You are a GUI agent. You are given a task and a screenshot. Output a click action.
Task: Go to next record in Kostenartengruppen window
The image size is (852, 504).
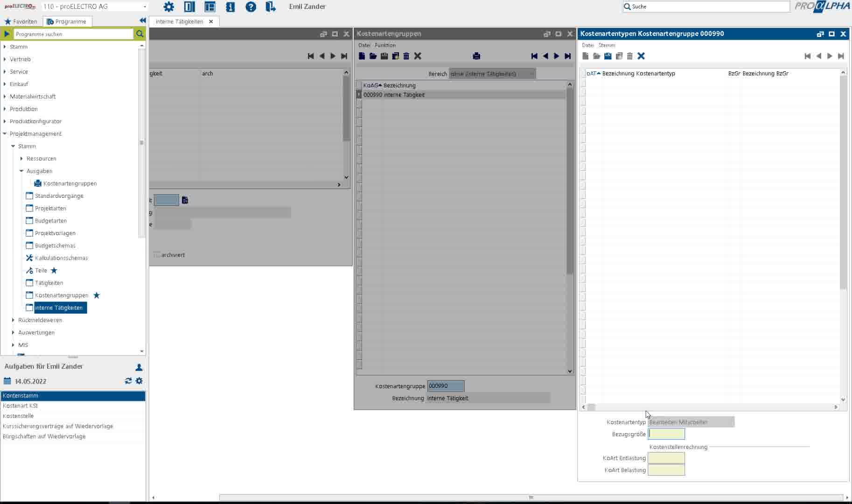coord(557,56)
